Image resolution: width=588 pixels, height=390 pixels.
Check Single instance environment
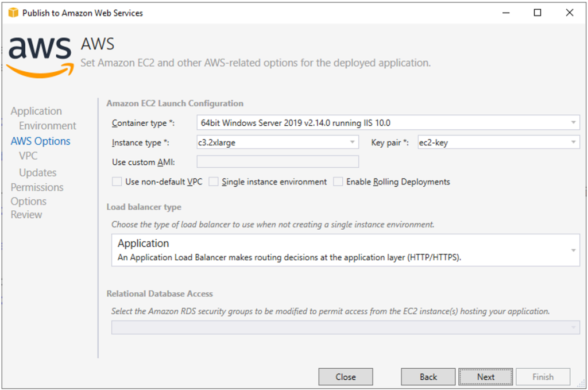click(x=214, y=182)
